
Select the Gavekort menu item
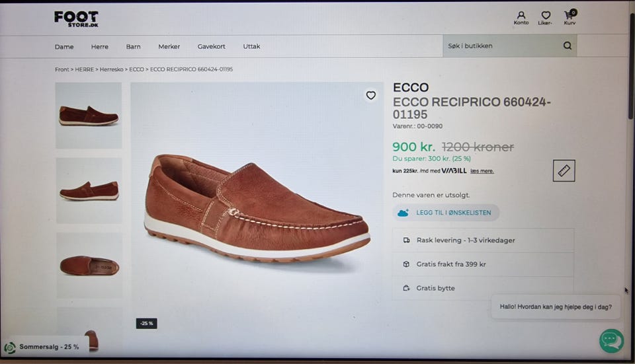[x=212, y=46]
